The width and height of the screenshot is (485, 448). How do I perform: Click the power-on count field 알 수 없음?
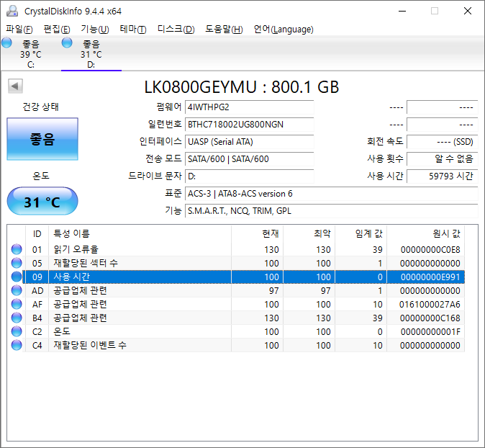click(x=443, y=159)
